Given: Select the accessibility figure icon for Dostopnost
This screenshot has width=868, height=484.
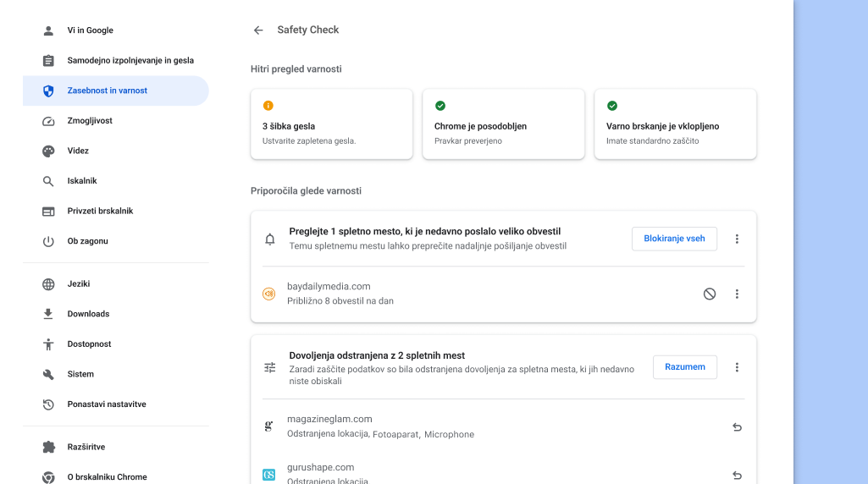Looking at the screenshot, I should click(48, 344).
